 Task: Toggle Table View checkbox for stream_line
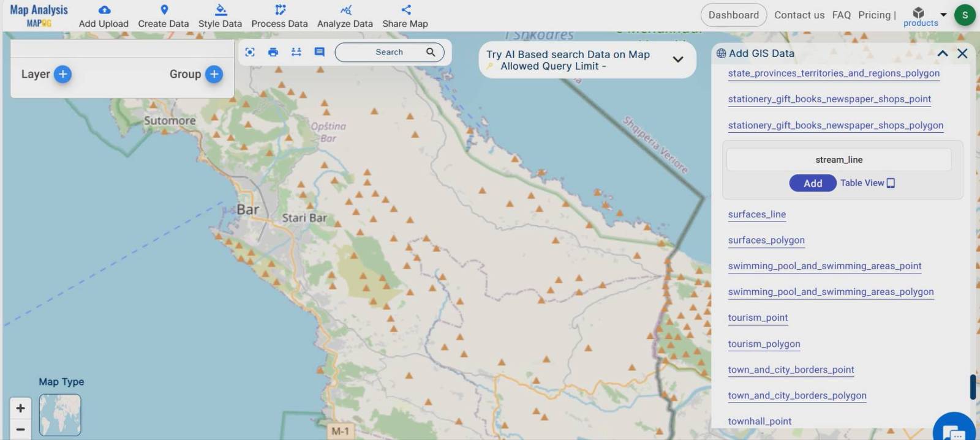[x=891, y=183]
